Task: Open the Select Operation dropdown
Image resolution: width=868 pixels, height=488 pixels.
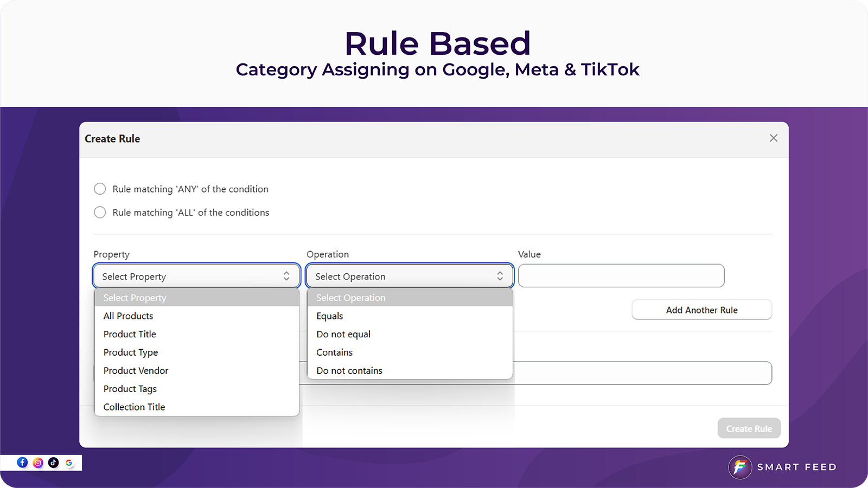Action: coord(410,276)
